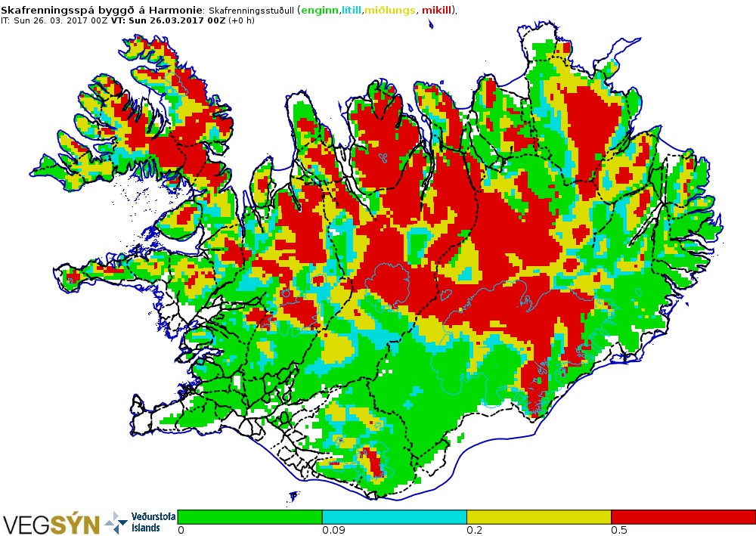756x536 pixels.
Task: Click the green word 'enginn' in title
Action: (320, 11)
